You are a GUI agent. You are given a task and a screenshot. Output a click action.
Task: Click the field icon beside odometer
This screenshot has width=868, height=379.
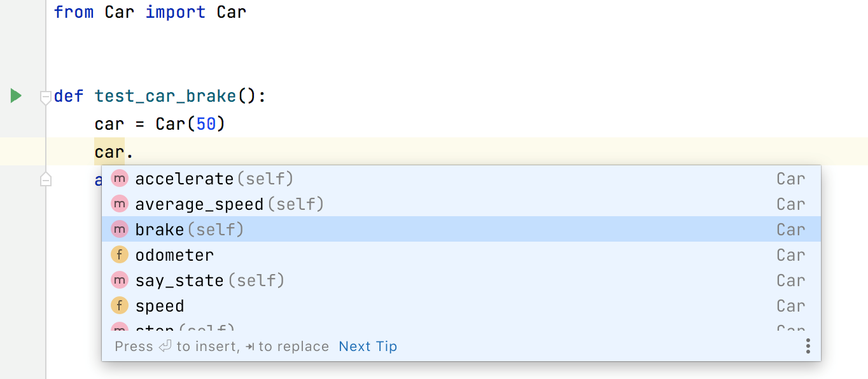point(119,254)
